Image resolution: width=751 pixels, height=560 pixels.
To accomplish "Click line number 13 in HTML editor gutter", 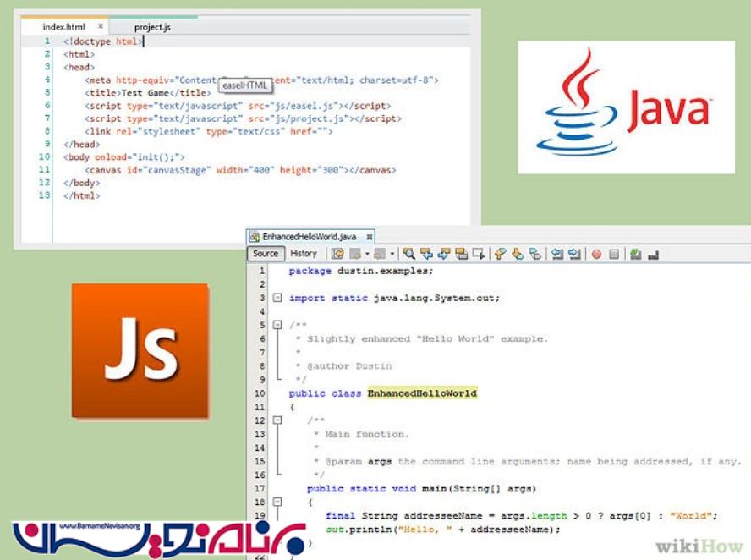I will 44,195.
